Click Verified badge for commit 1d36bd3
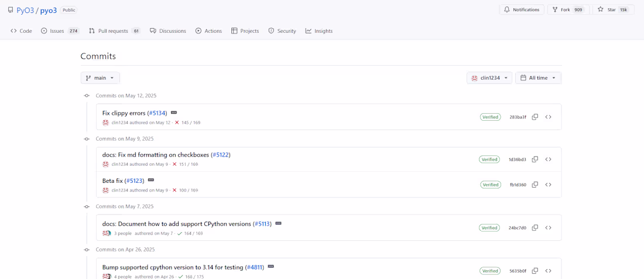 click(x=489, y=159)
